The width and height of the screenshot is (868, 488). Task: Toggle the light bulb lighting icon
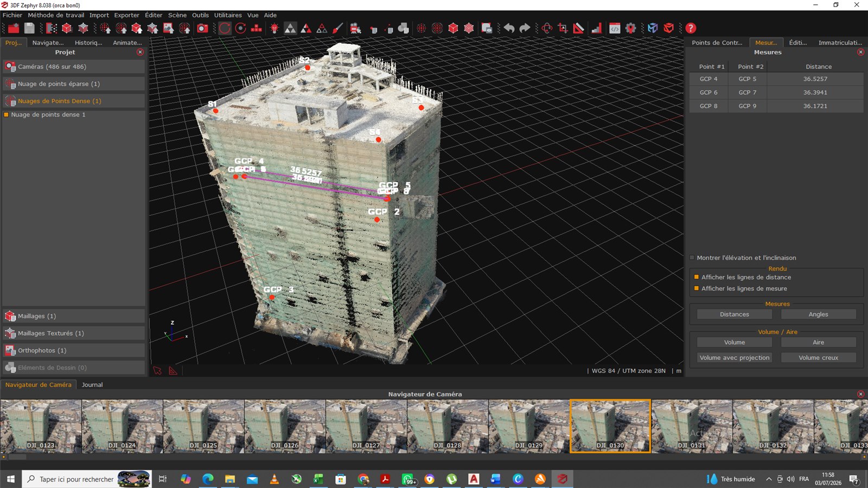(x=275, y=28)
